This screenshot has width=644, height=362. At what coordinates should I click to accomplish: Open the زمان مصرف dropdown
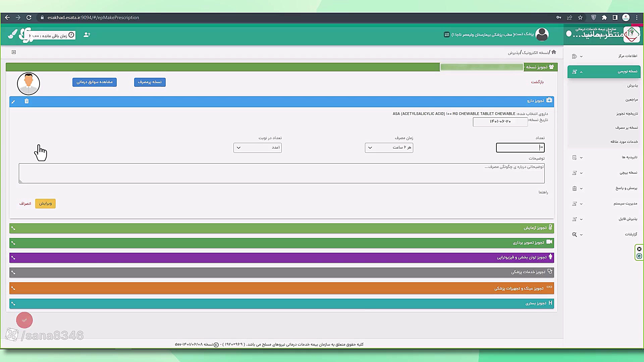389,147
